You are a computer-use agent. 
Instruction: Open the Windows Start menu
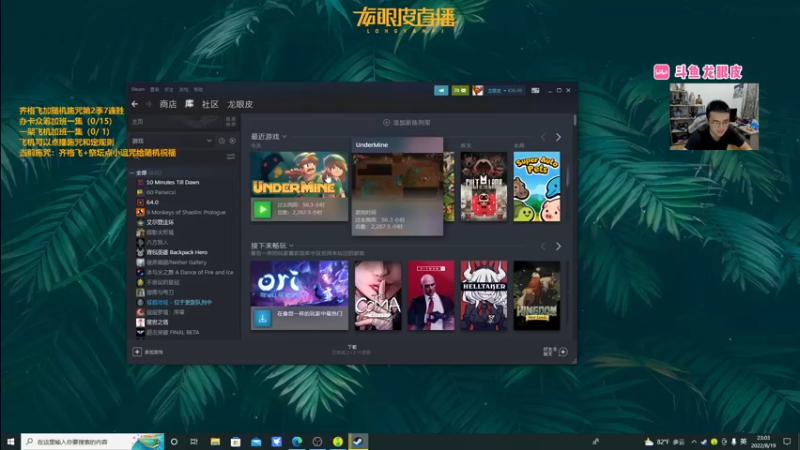coord(10,441)
